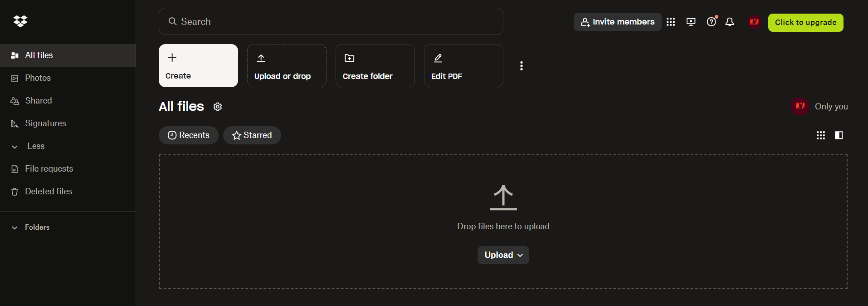Expand the Folders section
The width and height of the screenshot is (868, 306).
click(37, 227)
